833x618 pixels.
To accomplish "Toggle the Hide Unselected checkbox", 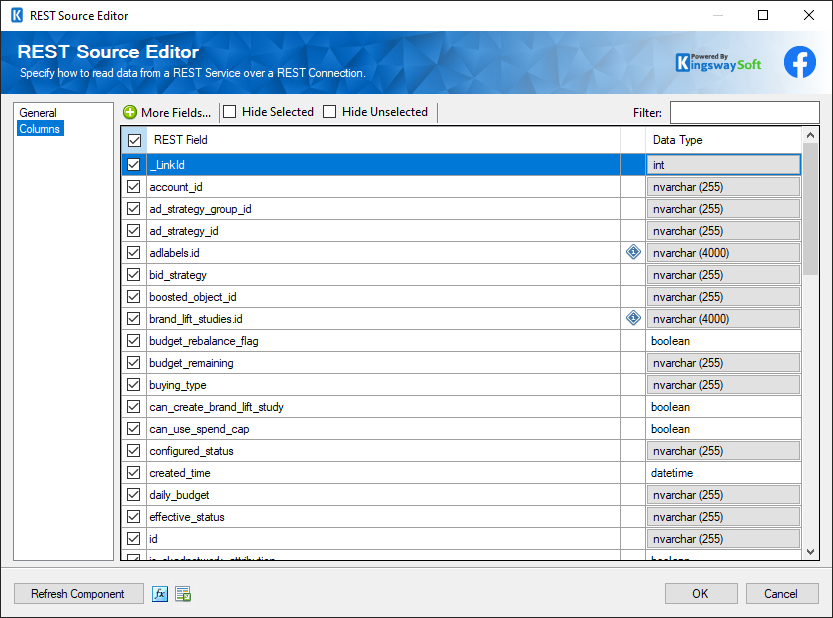I will click(329, 112).
